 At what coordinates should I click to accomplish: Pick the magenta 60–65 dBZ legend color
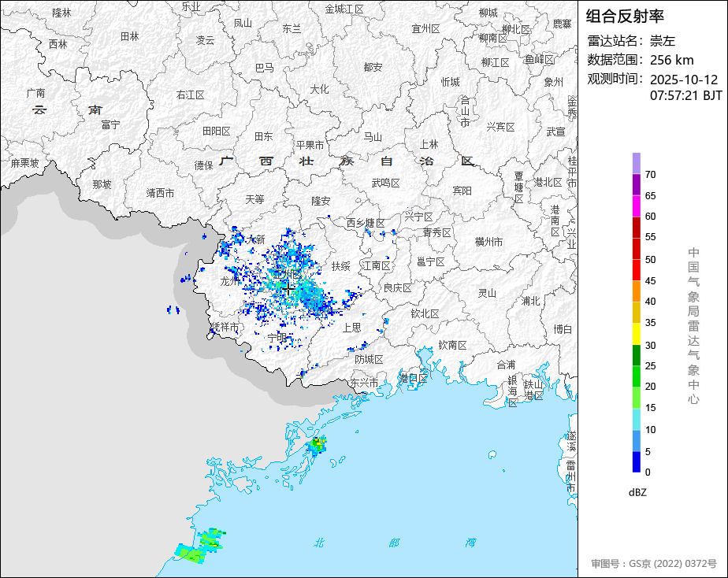pos(636,206)
